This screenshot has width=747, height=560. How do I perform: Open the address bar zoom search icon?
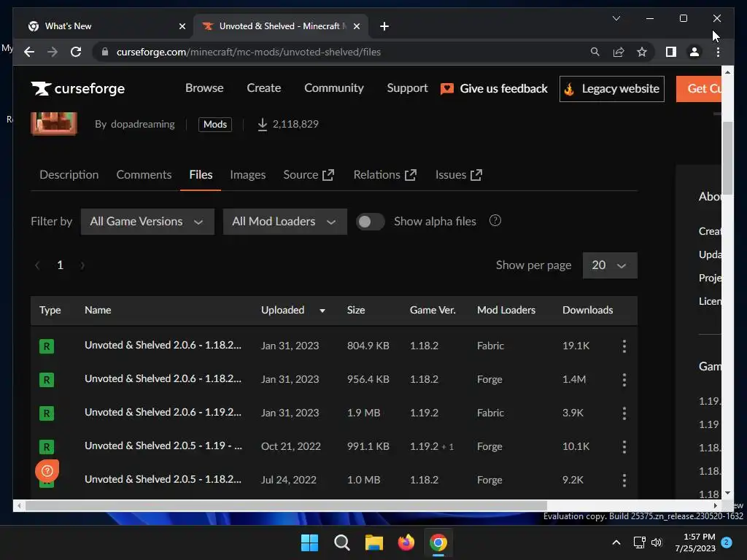pyautogui.click(x=595, y=52)
